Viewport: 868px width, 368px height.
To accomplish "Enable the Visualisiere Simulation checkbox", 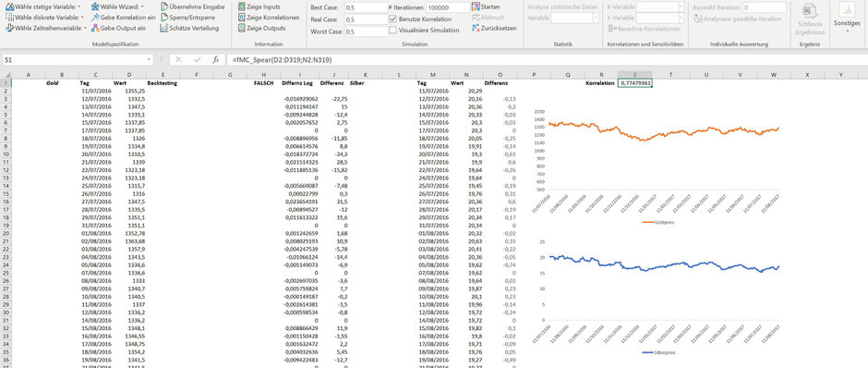I will tap(393, 30).
